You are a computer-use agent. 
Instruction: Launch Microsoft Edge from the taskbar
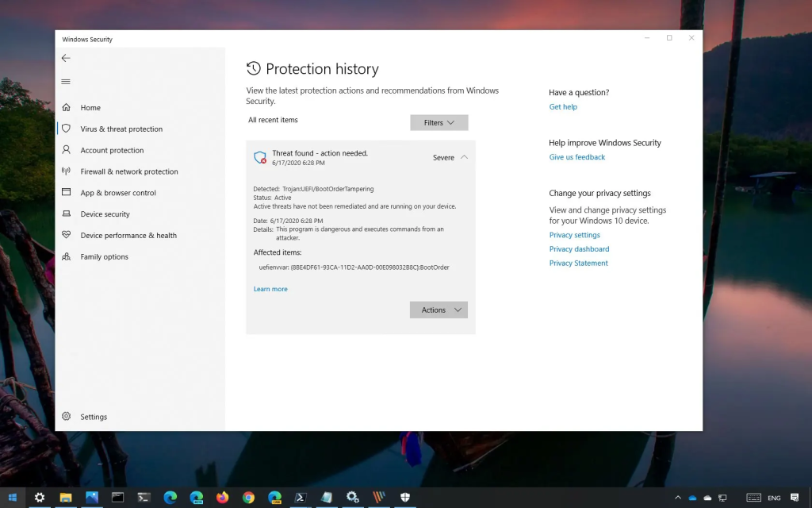click(170, 498)
